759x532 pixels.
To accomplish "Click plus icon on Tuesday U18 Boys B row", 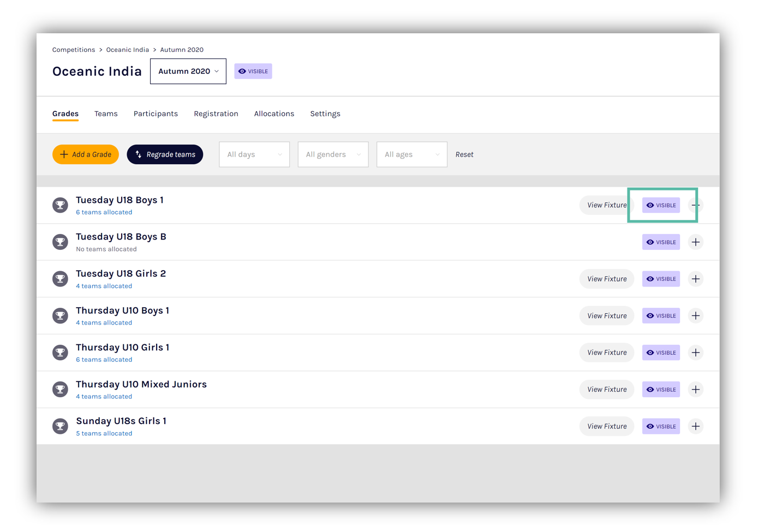I will (x=695, y=242).
